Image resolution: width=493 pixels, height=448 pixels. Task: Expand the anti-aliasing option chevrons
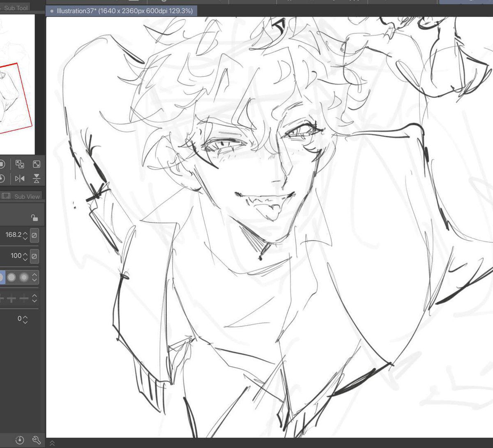tap(35, 277)
